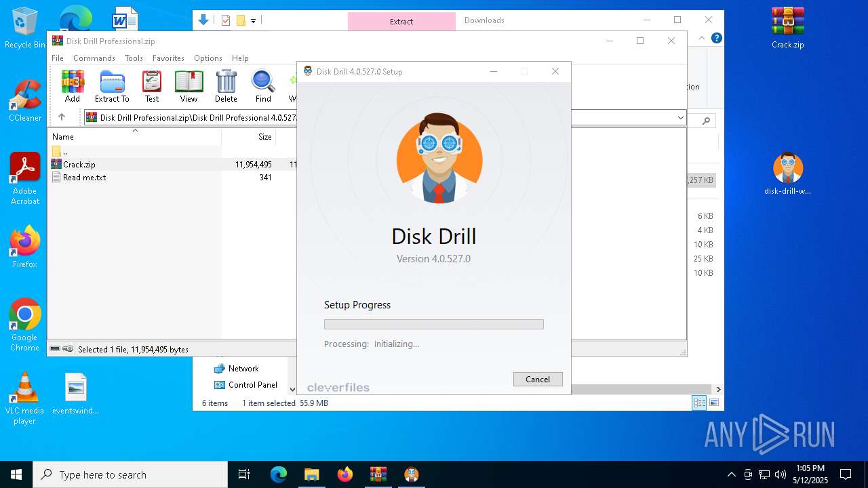Switch Explorer to details view button
The image size is (868, 488).
[699, 403]
